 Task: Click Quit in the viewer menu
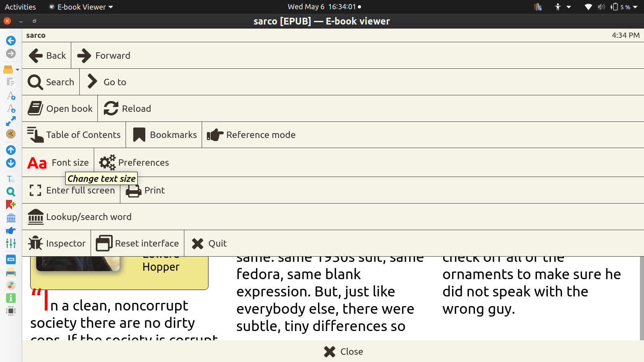pyautogui.click(x=209, y=243)
